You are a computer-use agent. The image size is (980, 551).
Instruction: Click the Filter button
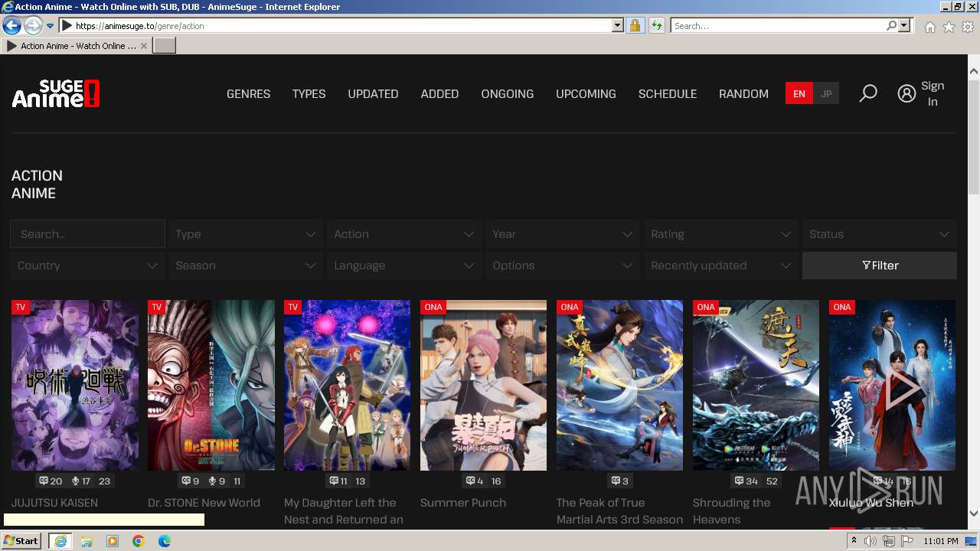[x=880, y=266]
